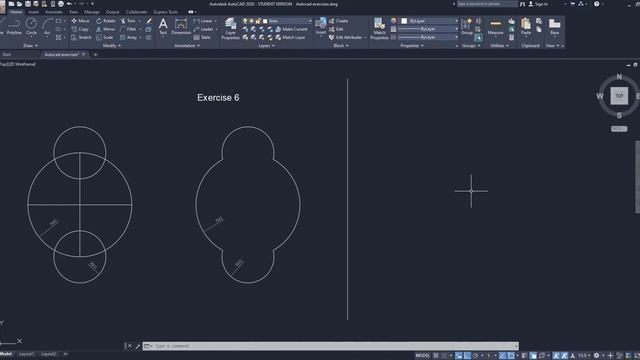Select the Measure utility

tap(496, 26)
